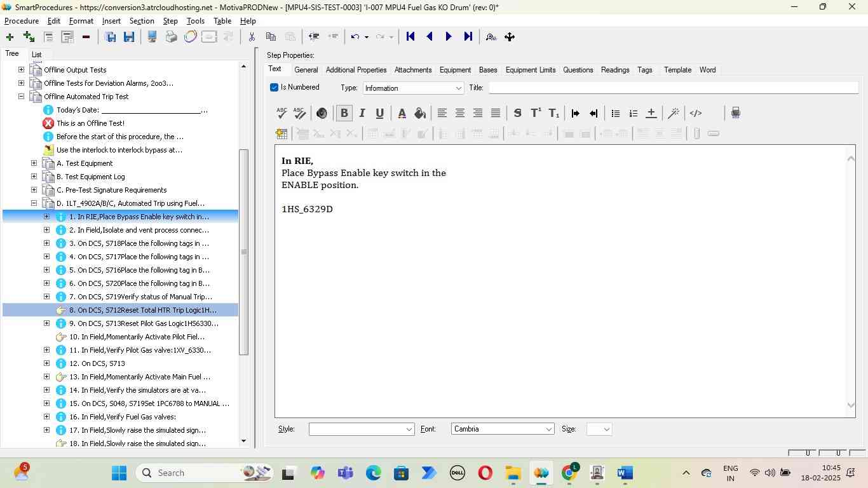
Task: Toggle Underline formatting button
Action: click(x=379, y=113)
